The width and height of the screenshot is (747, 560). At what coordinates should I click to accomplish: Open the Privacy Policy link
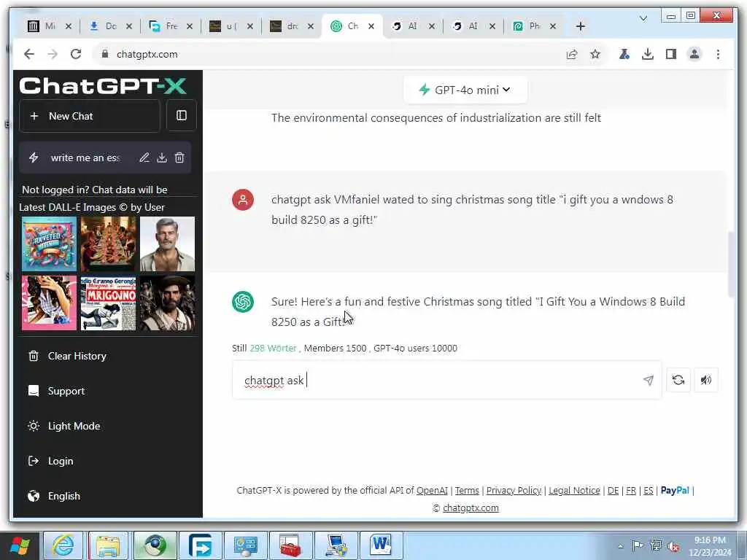tap(514, 491)
